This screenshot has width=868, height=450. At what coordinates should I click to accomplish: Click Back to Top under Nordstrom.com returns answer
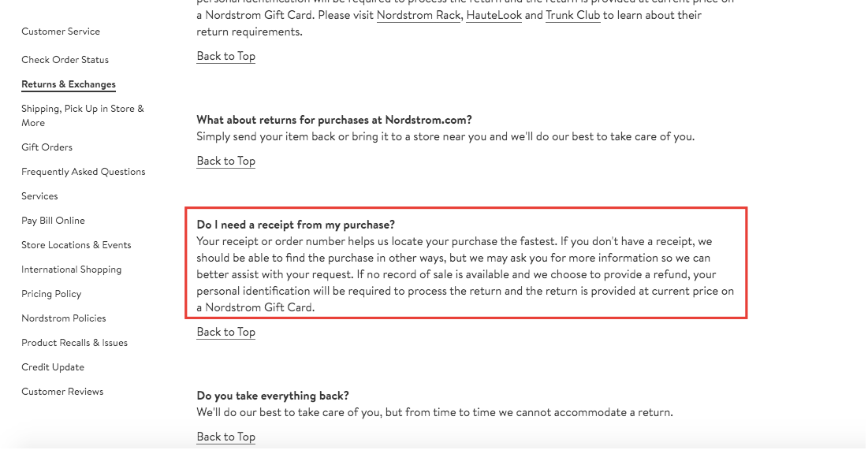coord(225,161)
